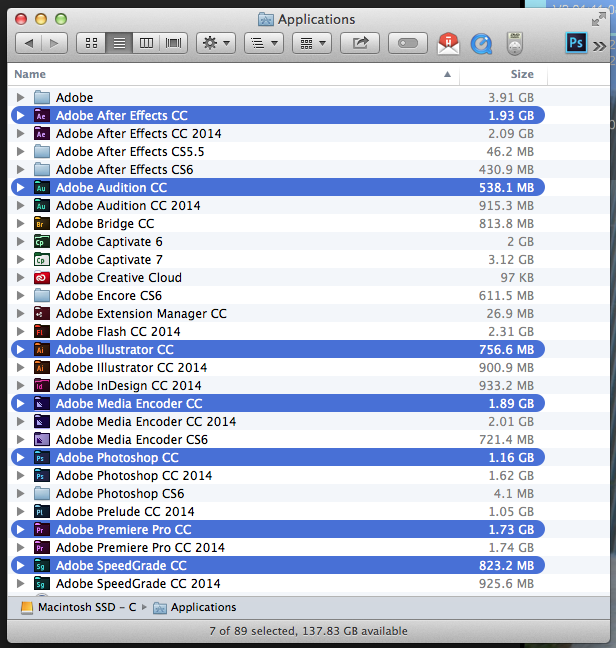Image resolution: width=616 pixels, height=648 pixels.
Task: Launch Photoshop from the toolbar icon
Action: tap(576, 43)
